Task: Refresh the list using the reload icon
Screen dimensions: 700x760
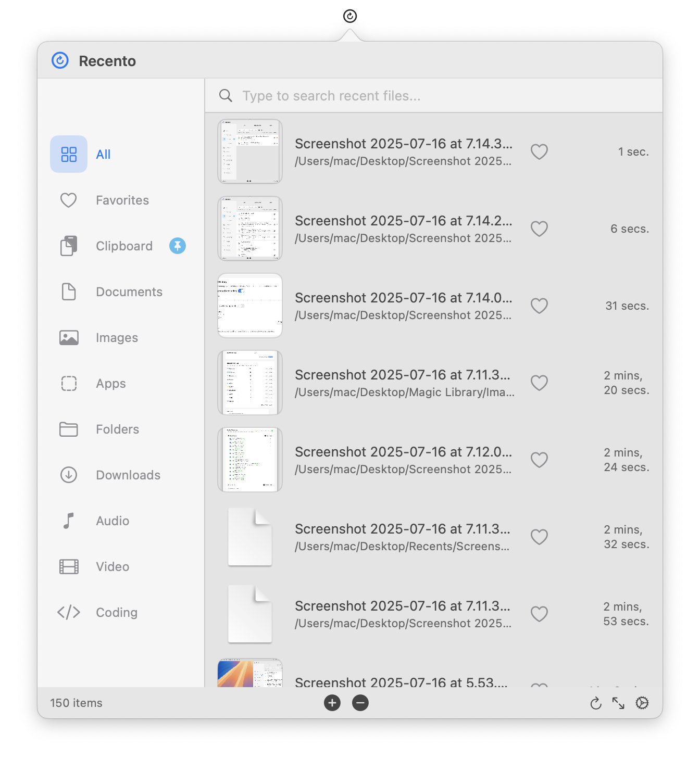Action: 596,703
